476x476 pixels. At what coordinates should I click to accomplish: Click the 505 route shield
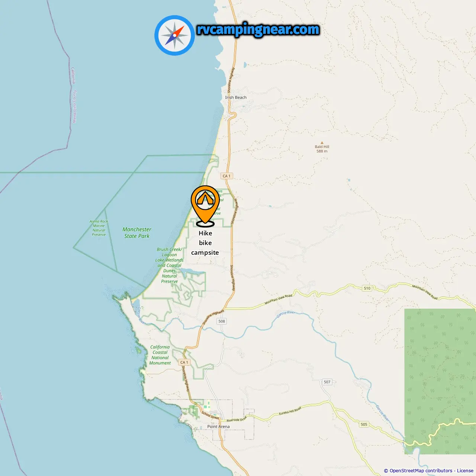pos(364,424)
